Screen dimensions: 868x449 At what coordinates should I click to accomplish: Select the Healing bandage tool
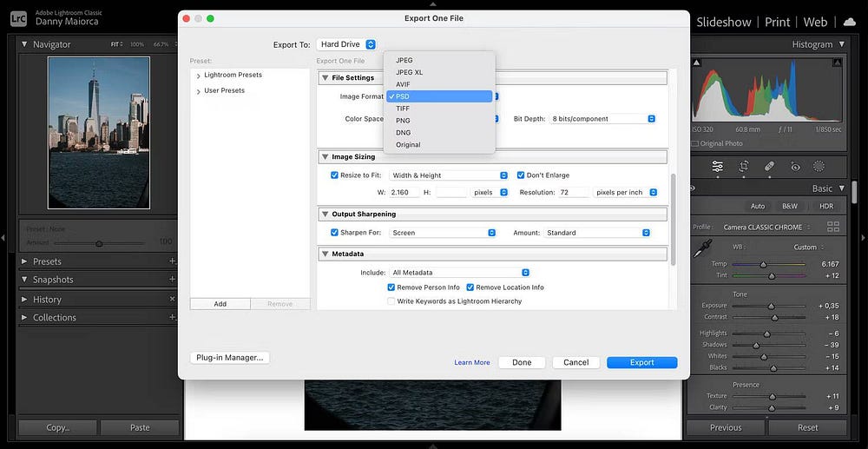tap(769, 166)
